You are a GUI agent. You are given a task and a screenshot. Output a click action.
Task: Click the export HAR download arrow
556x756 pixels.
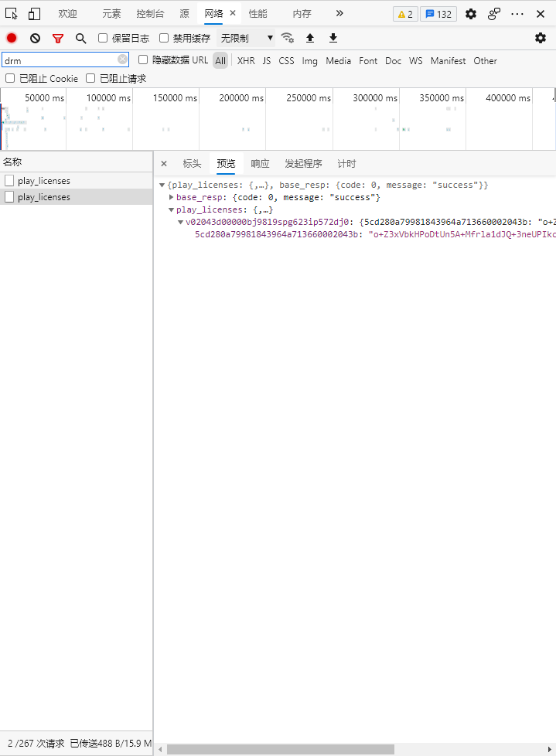pyautogui.click(x=333, y=38)
